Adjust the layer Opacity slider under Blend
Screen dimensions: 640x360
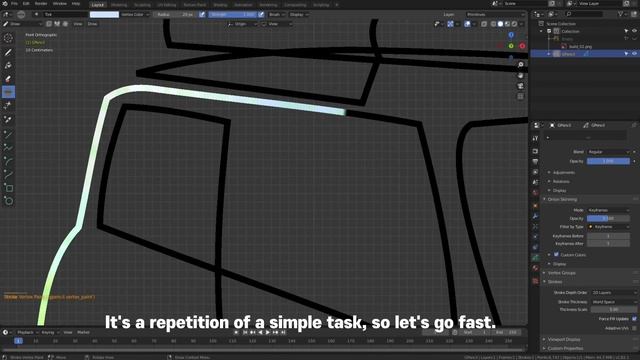point(608,161)
